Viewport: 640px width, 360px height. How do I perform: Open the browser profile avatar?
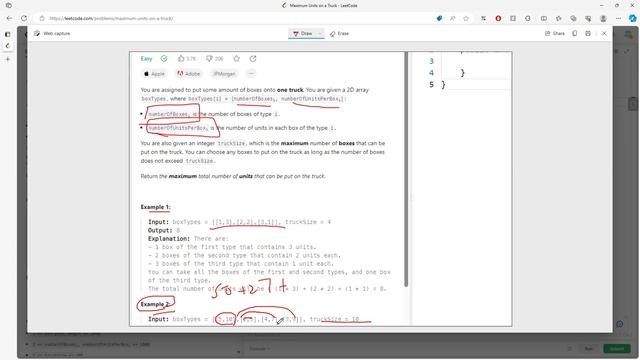[603, 18]
